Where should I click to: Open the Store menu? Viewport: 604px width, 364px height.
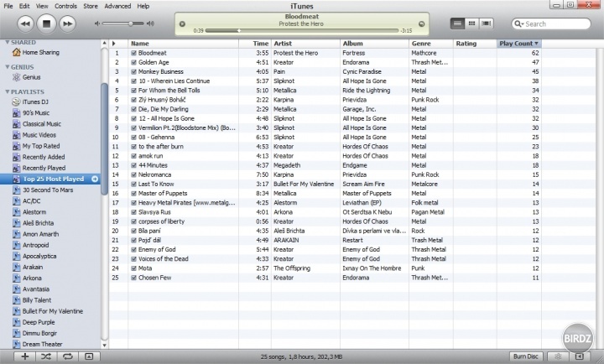click(91, 6)
